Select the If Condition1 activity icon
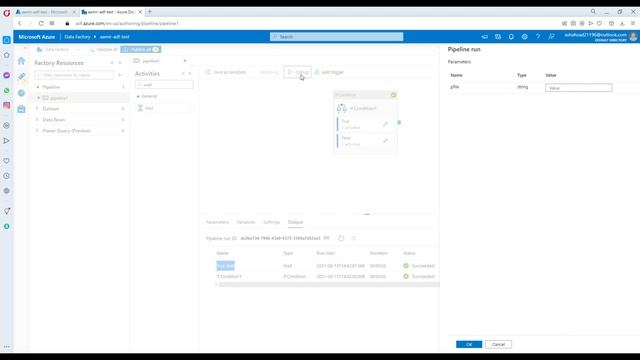The image size is (640, 360). pyautogui.click(x=342, y=108)
